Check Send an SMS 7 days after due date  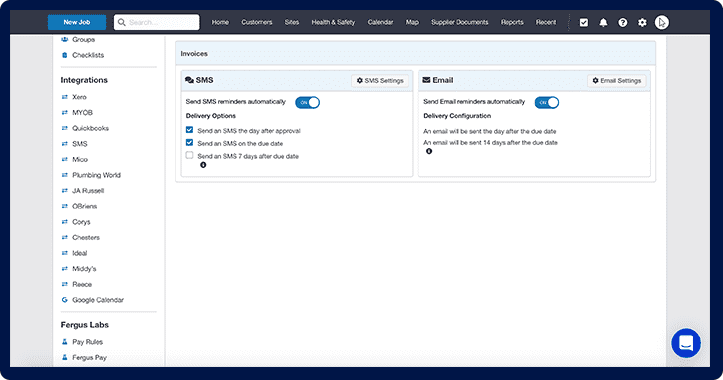tap(190, 155)
